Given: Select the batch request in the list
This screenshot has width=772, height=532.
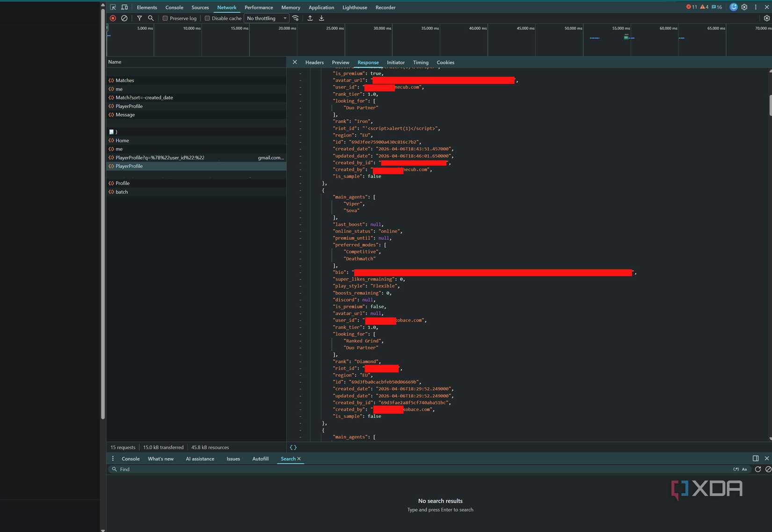Looking at the screenshot, I should pos(121,192).
